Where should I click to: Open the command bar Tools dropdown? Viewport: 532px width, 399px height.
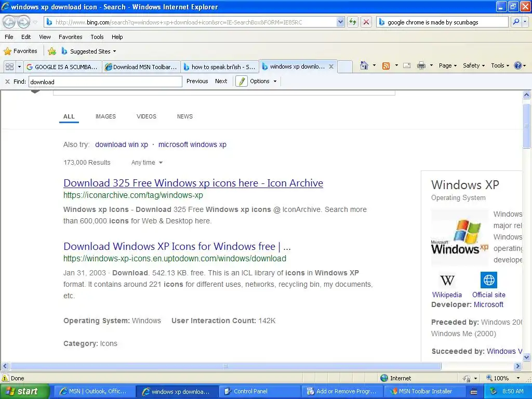(x=500, y=65)
